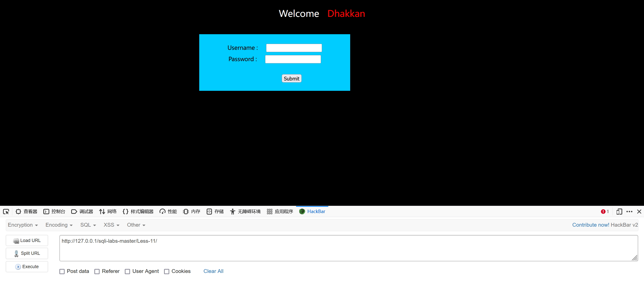Open the Style Editor panel
The width and height of the screenshot is (644, 284).
(x=138, y=212)
